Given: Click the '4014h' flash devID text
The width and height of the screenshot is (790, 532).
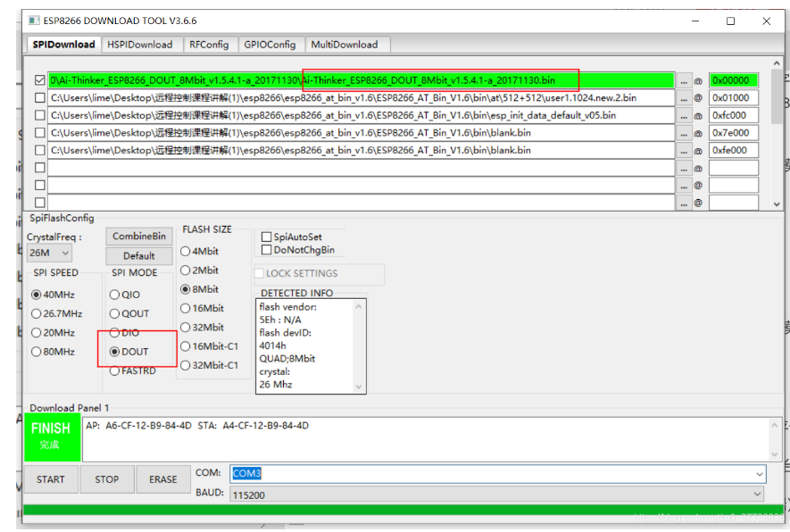Looking at the screenshot, I should pyautogui.click(x=272, y=345).
